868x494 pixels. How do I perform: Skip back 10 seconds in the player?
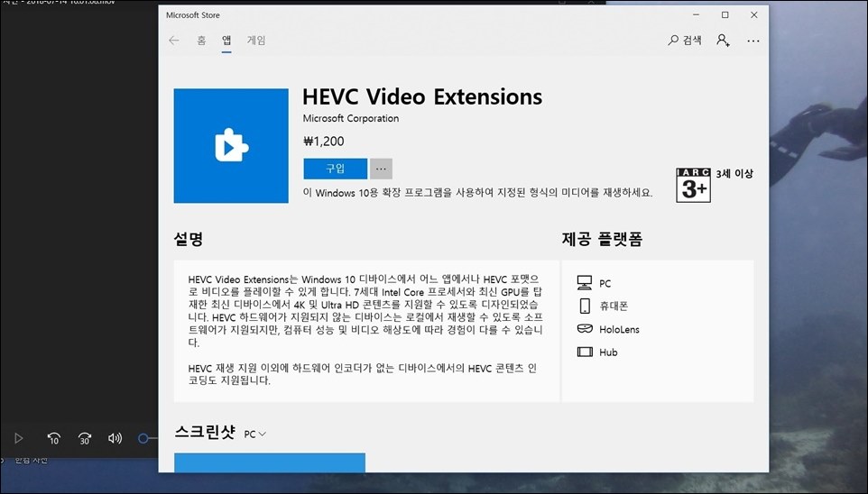click(54, 438)
